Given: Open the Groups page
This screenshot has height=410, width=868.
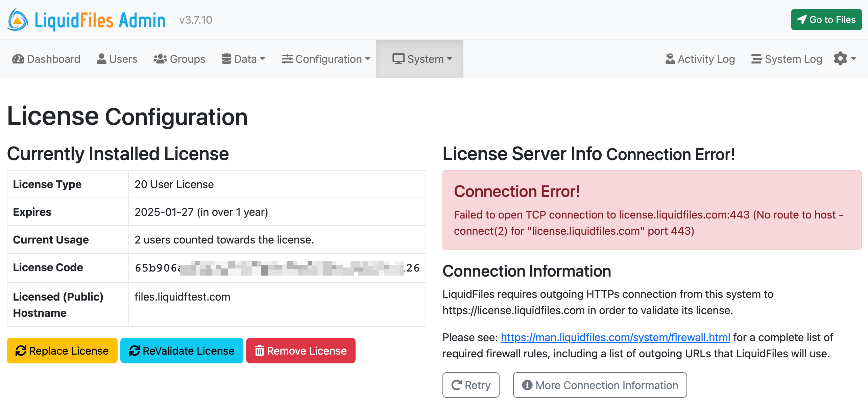Looking at the screenshot, I should click(x=179, y=59).
